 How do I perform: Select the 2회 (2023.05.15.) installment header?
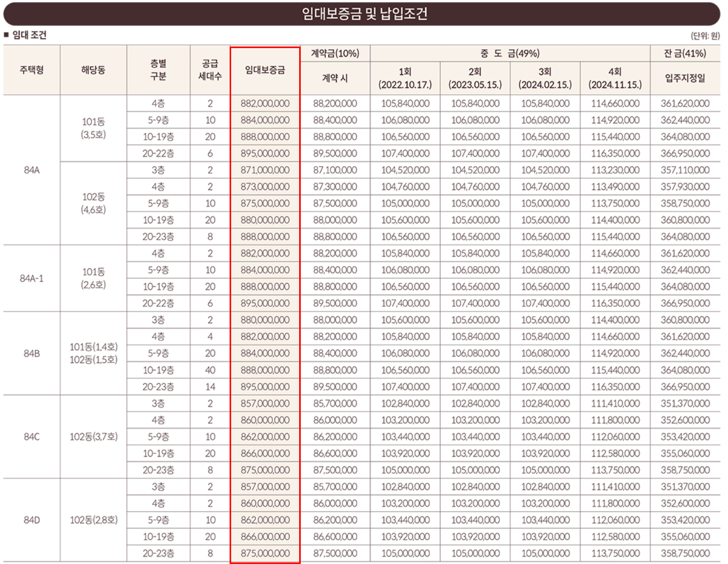(475, 78)
